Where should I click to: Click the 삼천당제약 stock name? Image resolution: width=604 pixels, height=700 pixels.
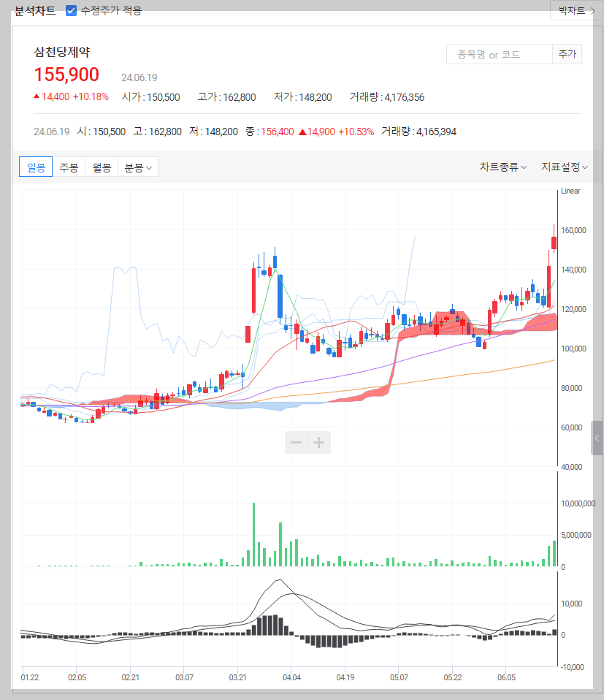(x=62, y=52)
